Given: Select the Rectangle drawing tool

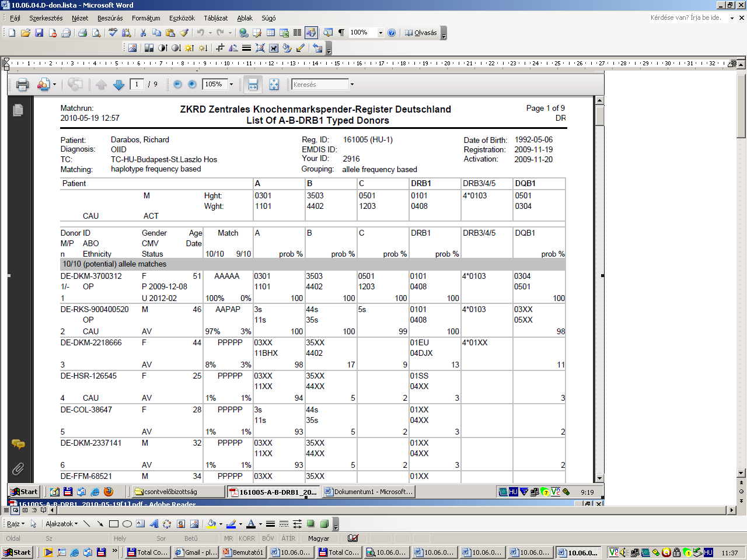Looking at the screenshot, I should 114,524.
